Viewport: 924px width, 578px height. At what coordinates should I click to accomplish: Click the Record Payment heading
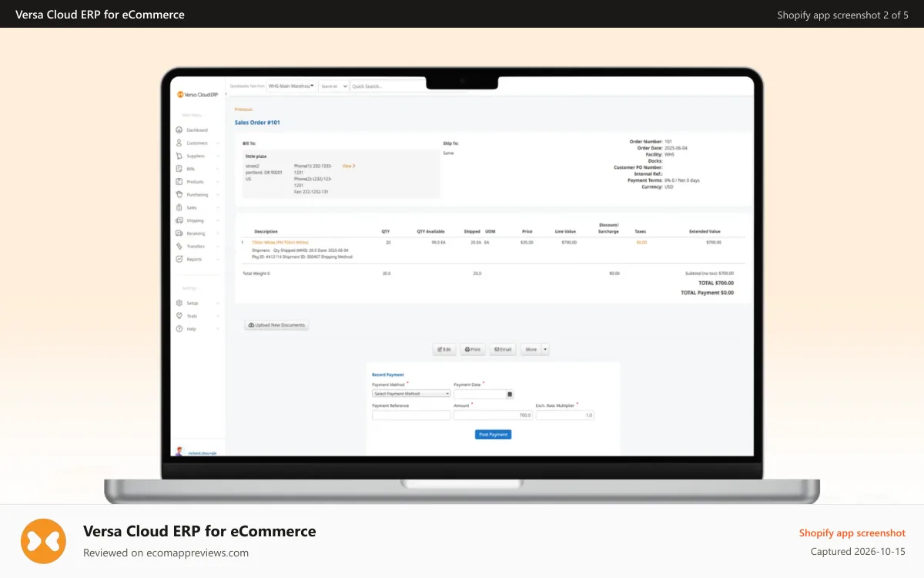click(x=388, y=375)
